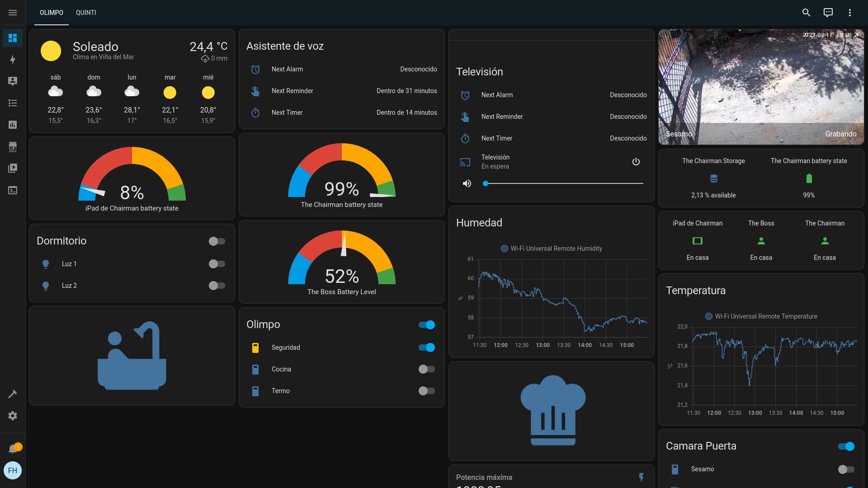868x488 pixels.
Task: Open the Logbook list icon in sidebar
Action: tap(13, 103)
